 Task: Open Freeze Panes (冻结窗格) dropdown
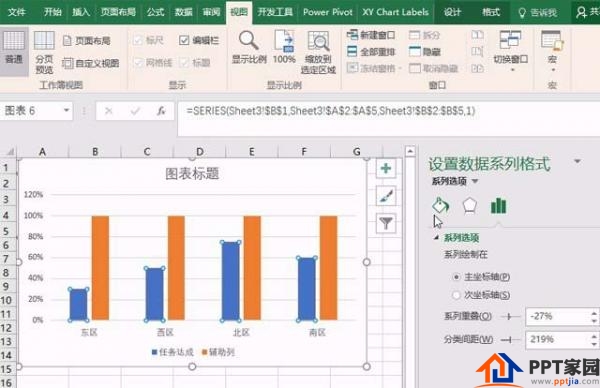375,68
